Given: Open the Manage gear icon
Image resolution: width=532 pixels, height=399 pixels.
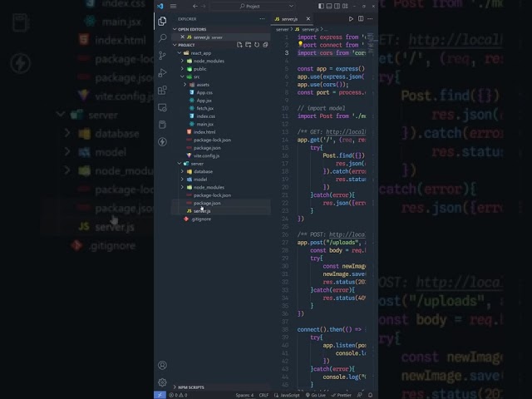Looking at the screenshot, I should pyautogui.click(x=162, y=382).
